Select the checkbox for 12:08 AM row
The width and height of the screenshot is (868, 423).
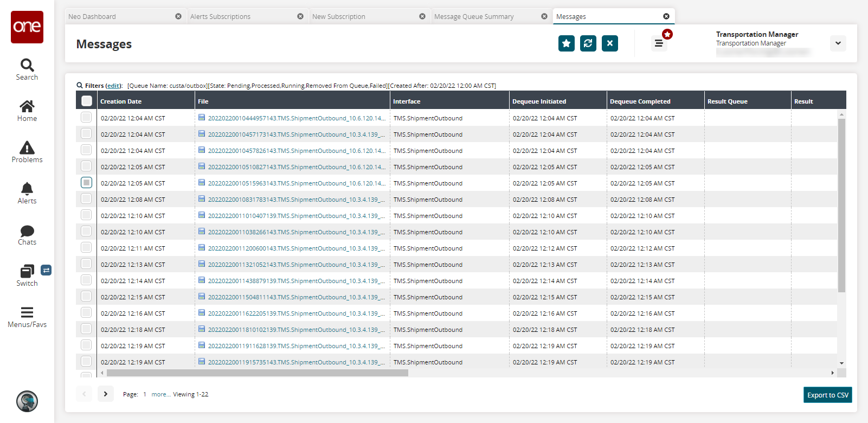[x=86, y=199]
